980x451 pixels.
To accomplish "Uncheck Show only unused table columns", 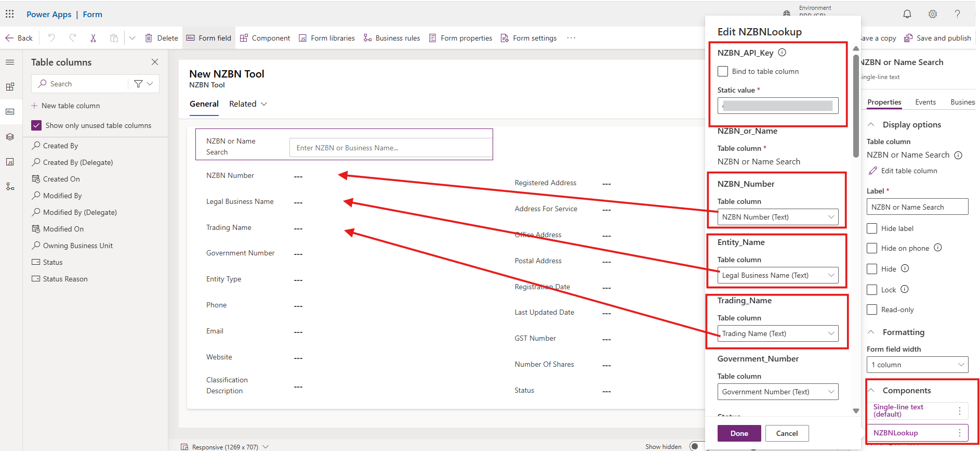I will pos(36,125).
